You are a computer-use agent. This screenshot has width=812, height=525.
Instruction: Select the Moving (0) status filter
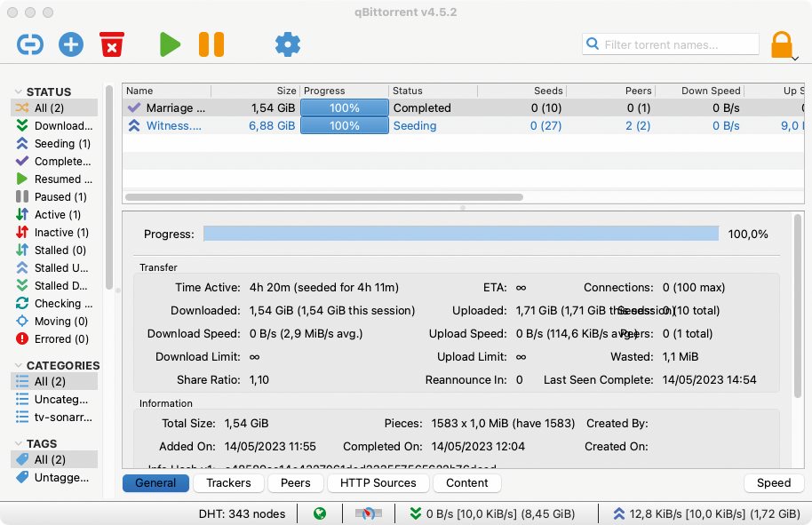click(54, 321)
